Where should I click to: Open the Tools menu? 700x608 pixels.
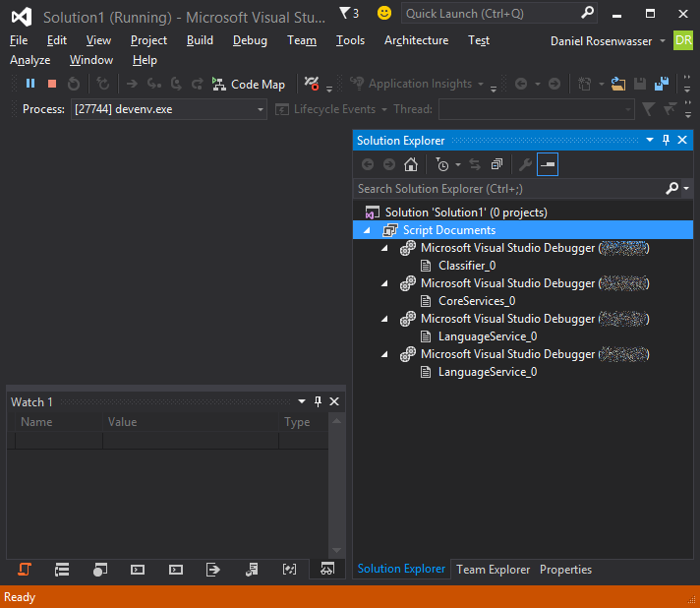pos(350,40)
